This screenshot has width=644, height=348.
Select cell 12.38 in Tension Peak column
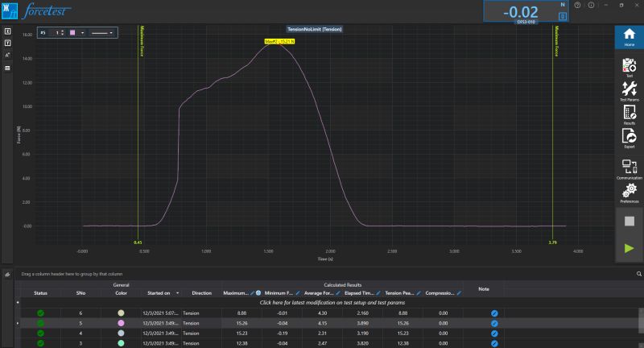[403, 343]
